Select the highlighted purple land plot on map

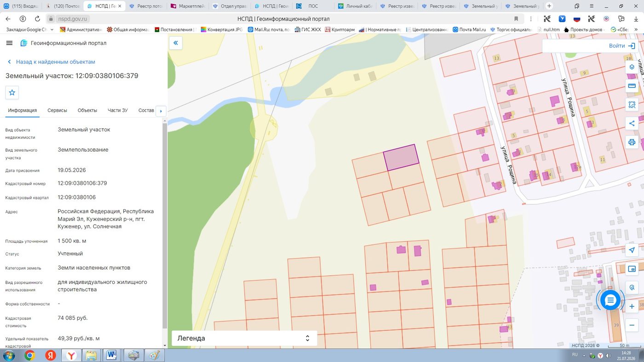point(401,158)
